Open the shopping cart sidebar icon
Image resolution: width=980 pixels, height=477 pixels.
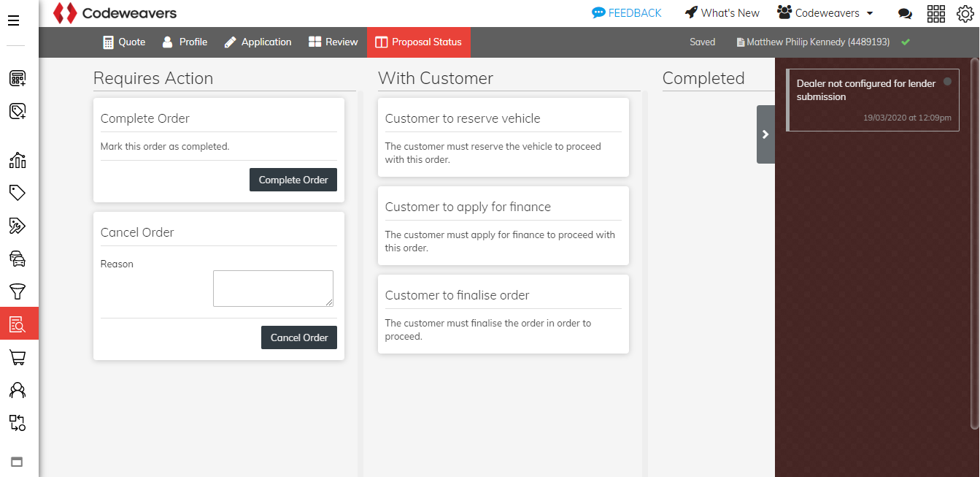(18, 357)
